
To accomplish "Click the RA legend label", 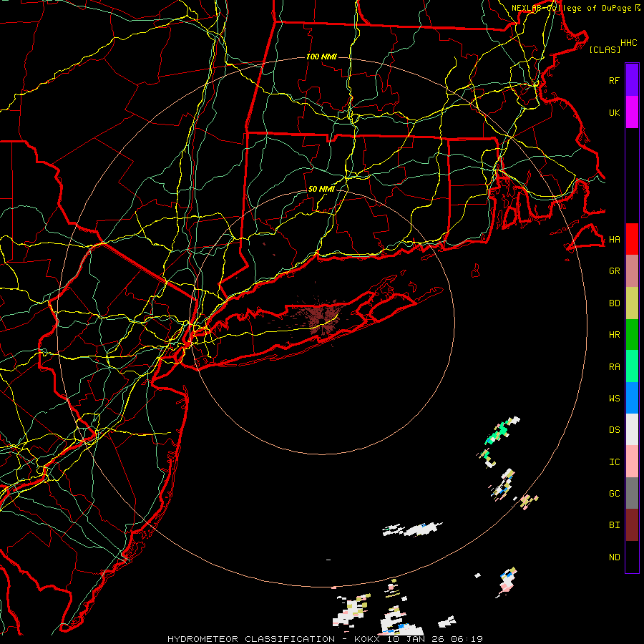I will coord(615,367).
